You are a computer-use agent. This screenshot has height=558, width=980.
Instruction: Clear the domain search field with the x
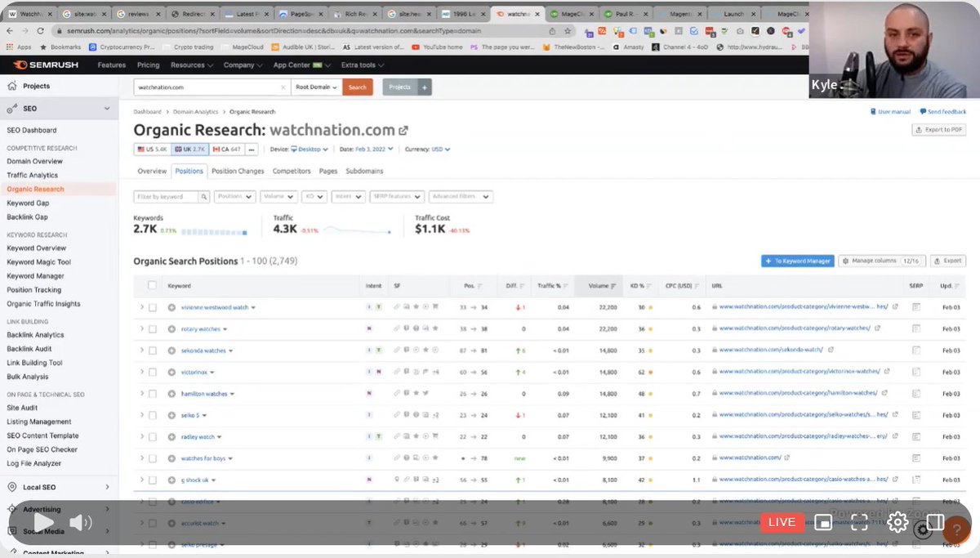click(x=283, y=87)
